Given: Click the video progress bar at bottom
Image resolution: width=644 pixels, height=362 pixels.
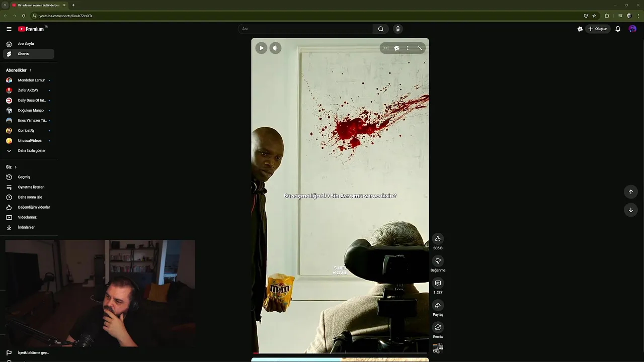Looking at the screenshot, I should coord(340,352).
